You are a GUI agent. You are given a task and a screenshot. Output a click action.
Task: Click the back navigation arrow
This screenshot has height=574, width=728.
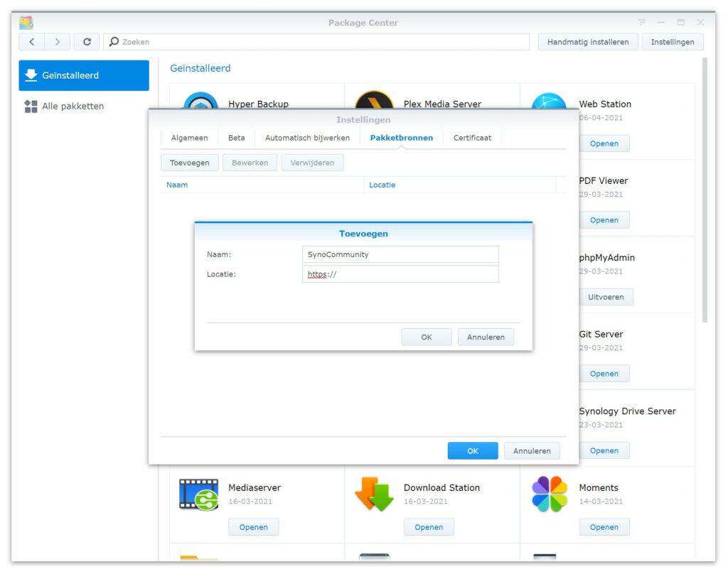pos(31,42)
